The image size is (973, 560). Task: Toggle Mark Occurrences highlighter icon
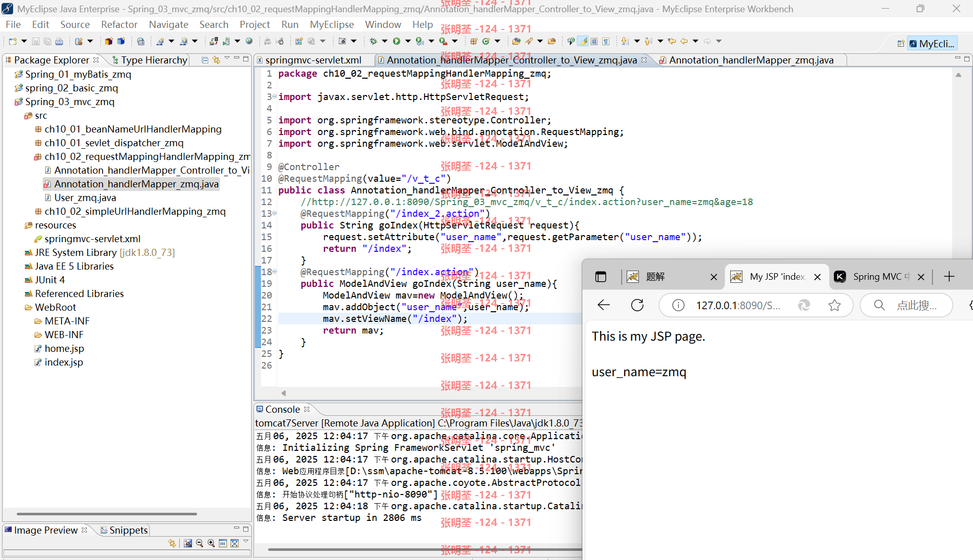(583, 42)
